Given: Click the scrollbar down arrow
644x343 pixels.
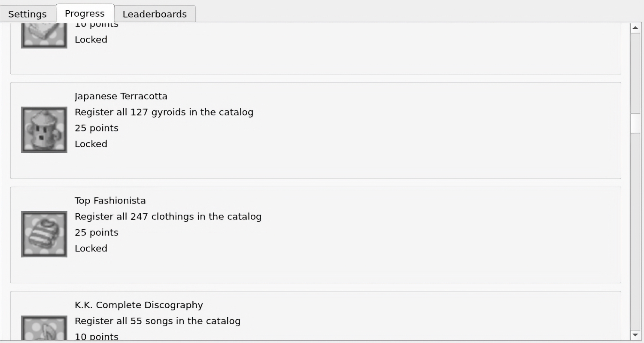Looking at the screenshot, I should point(635,335).
